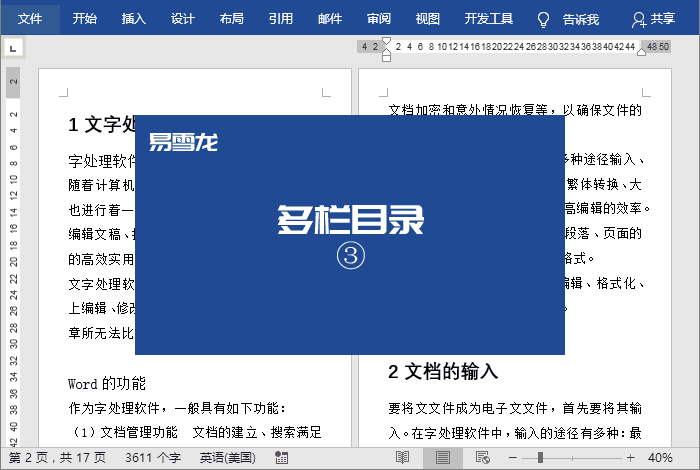
Task: Click the tab stop selector L icon
Action: point(13,48)
